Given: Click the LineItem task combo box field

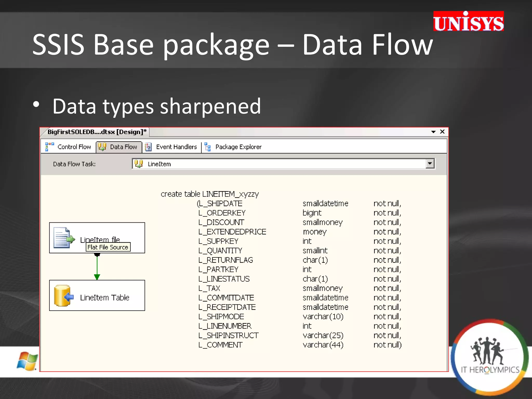Looking at the screenshot, I should pos(283,164).
